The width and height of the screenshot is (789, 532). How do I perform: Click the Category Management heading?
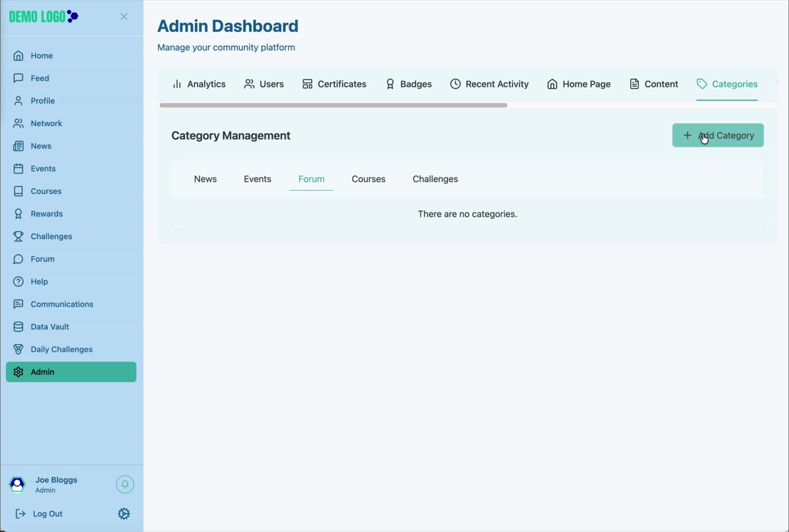[231, 136]
